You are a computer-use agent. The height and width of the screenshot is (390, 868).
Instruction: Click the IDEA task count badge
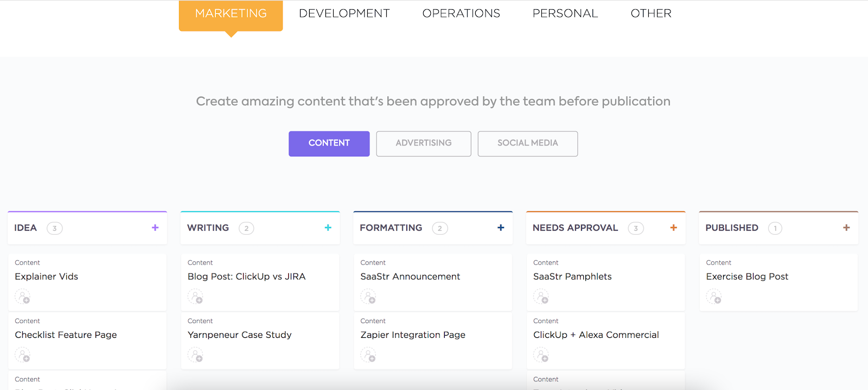pyautogui.click(x=55, y=228)
